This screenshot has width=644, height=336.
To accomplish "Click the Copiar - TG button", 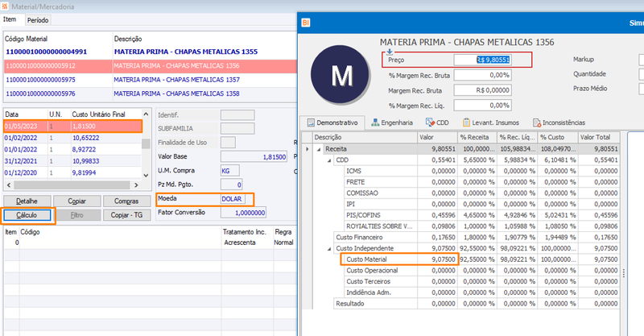I will click(x=126, y=215).
